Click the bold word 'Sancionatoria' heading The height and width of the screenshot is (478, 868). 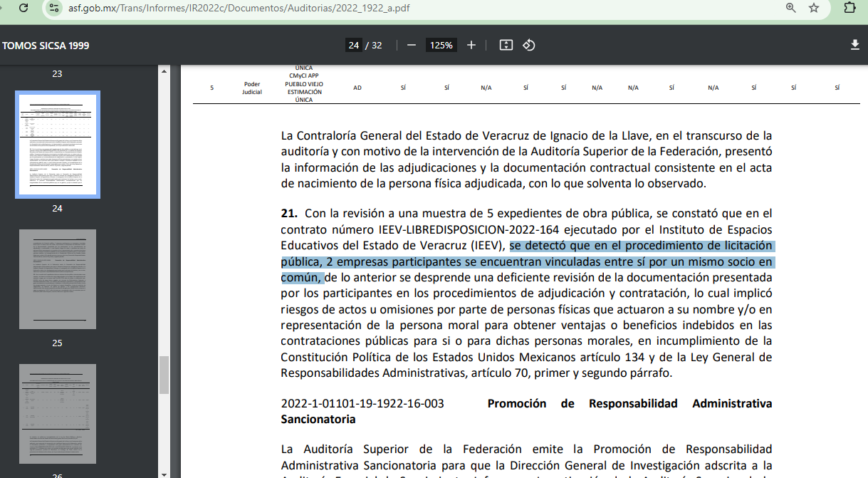pyautogui.click(x=318, y=420)
